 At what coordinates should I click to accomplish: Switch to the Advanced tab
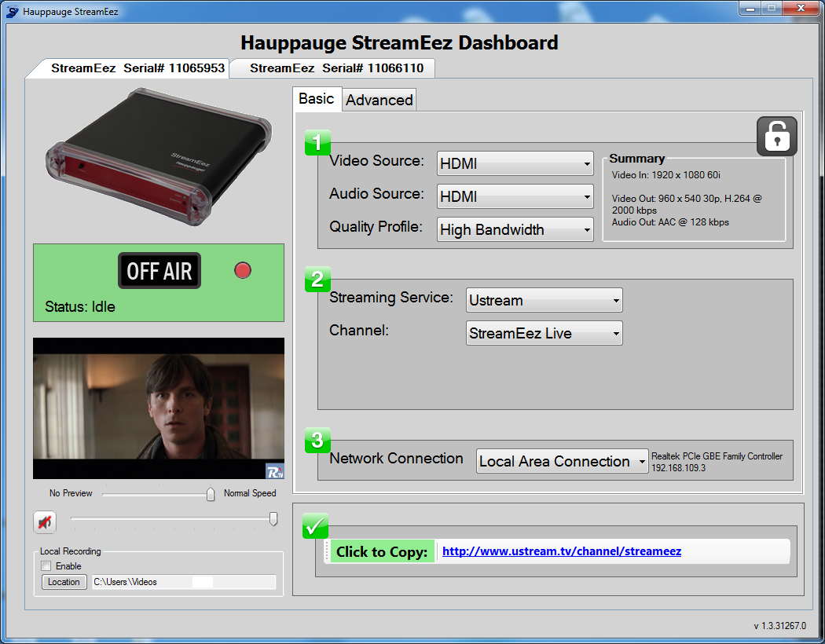[379, 100]
